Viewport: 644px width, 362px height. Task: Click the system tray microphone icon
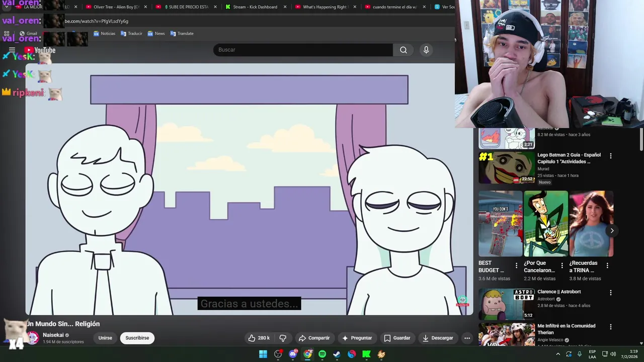coord(579,354)
